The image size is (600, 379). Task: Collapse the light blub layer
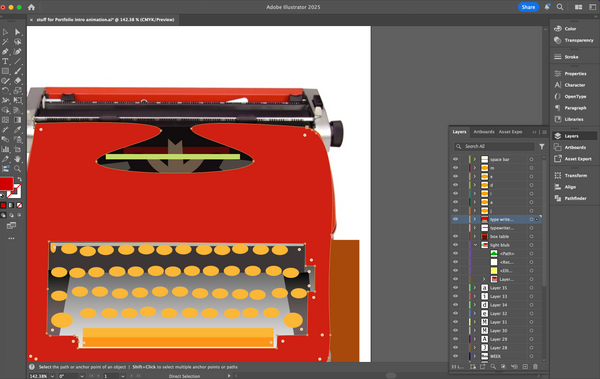point(475,245)
